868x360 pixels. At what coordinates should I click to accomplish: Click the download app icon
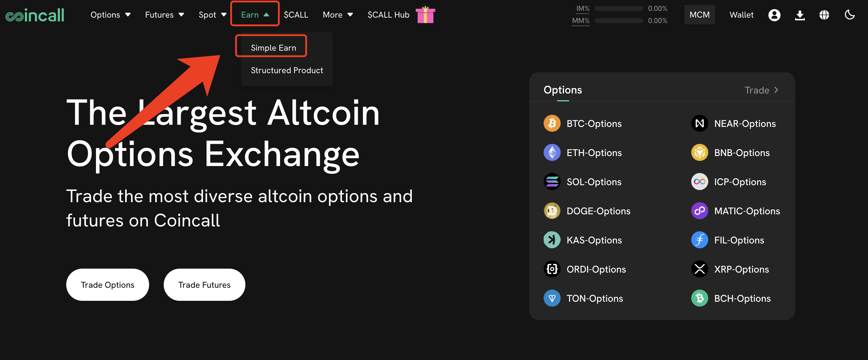point(800,15)
